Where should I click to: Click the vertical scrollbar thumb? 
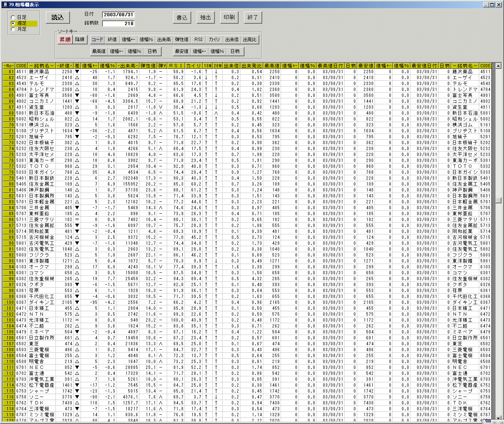click(498, 200)
